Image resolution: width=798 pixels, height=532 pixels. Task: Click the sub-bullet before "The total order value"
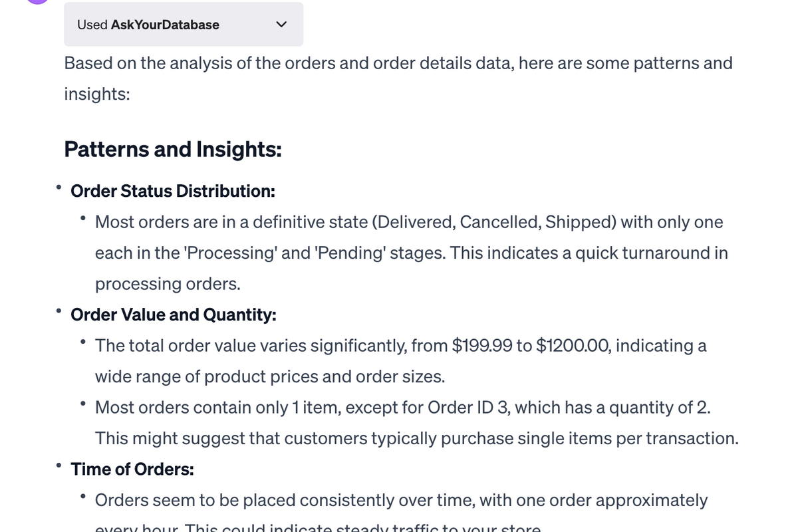tap(83, 342)
